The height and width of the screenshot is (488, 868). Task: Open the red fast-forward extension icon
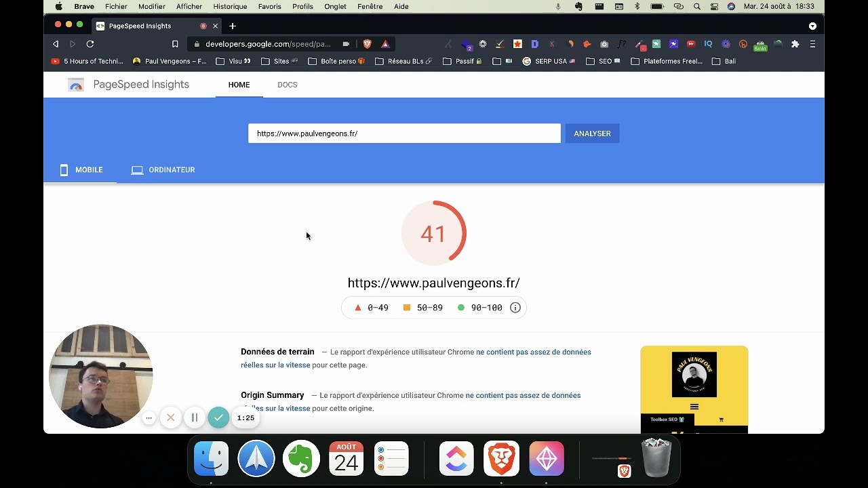pos(691,44)
